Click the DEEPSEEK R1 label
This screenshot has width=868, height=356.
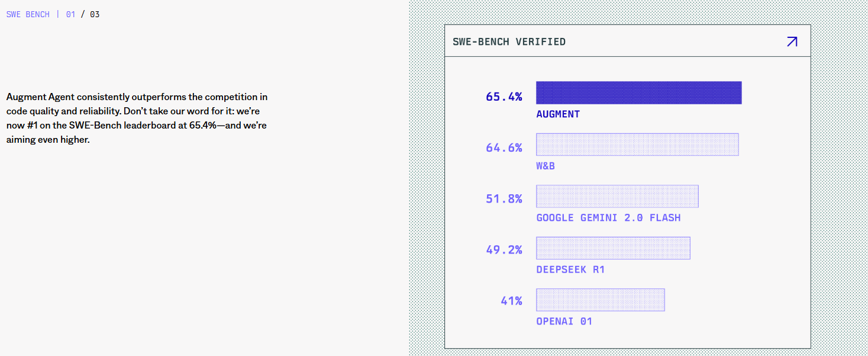[570, 270]
